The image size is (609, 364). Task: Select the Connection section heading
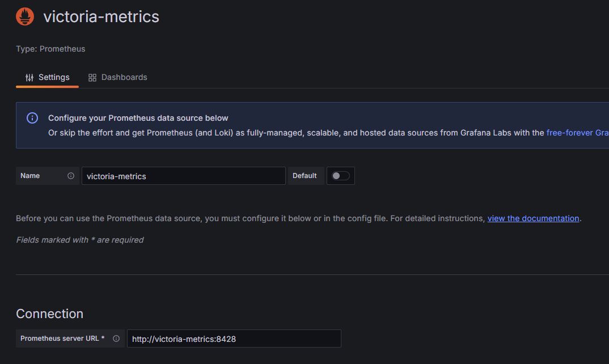[x=49, y=314]
